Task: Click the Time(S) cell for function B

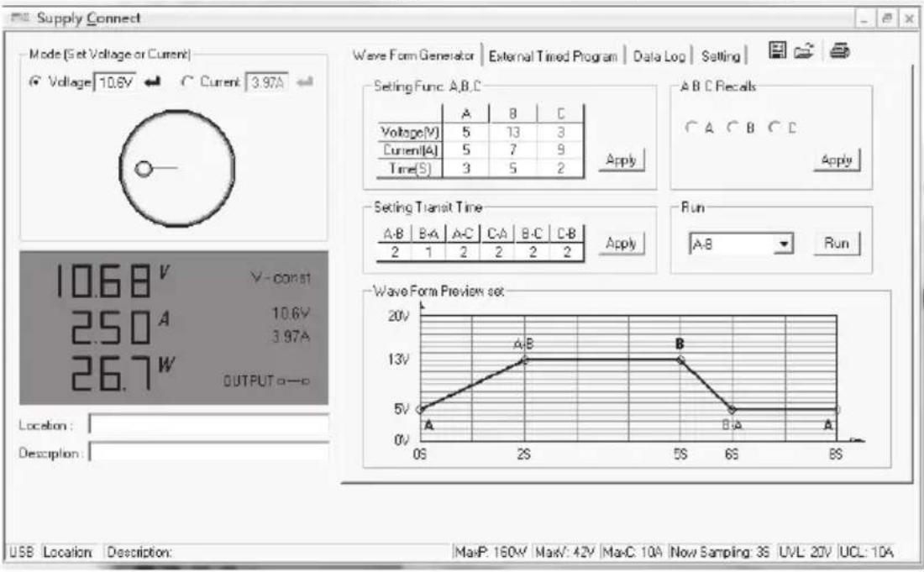Action: 512,169
